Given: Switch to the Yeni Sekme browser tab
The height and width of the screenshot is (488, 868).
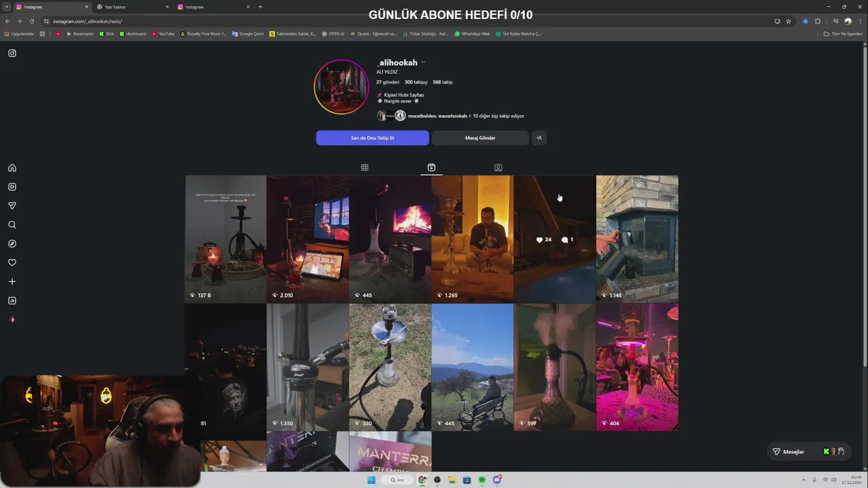Looking at the screenshot, I should click(133, 7).
